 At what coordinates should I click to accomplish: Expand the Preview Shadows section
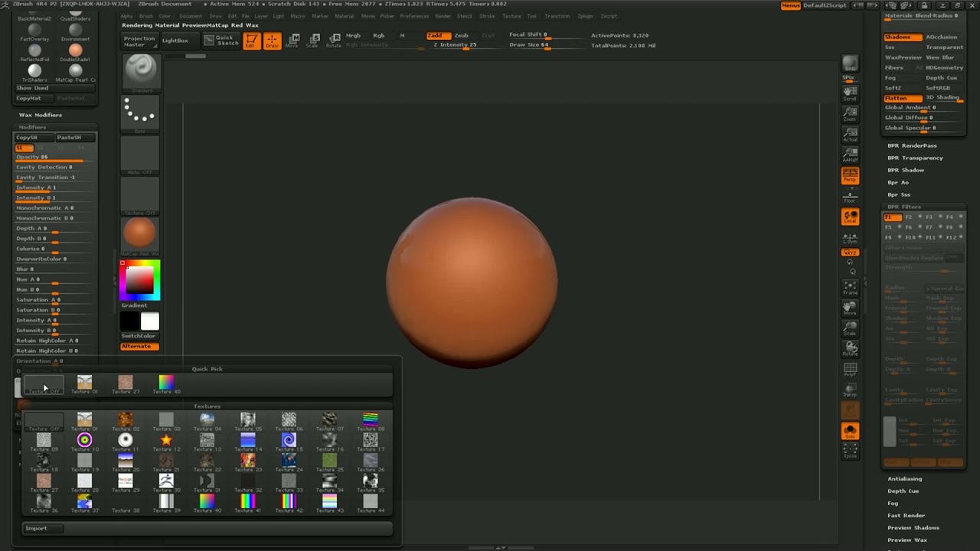(913, 527)
